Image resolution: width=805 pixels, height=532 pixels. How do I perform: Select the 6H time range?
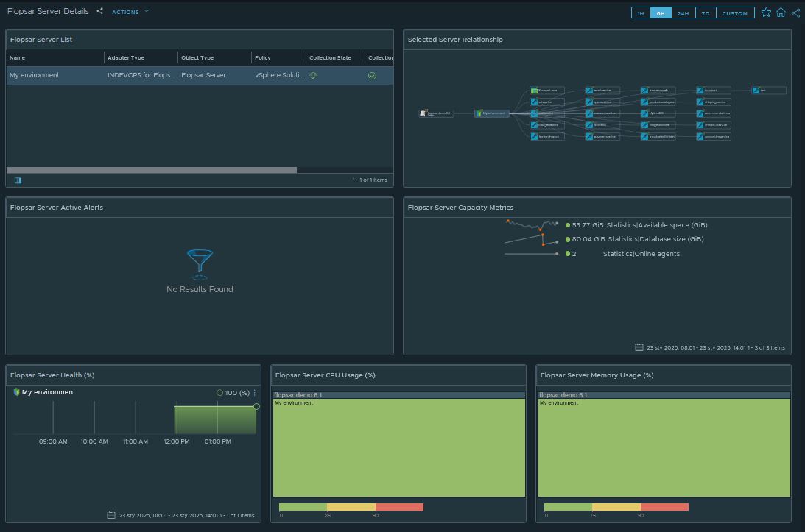(660, 13)
